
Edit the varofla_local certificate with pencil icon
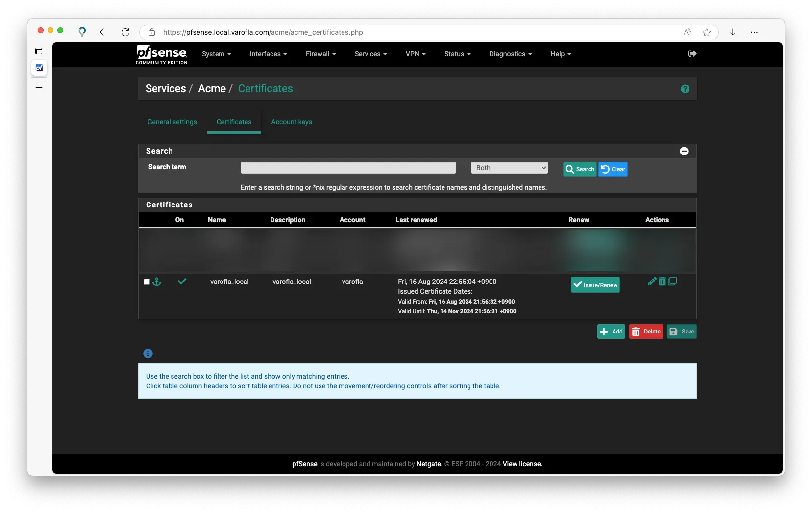pyautogui.click(x=652, y=281)
